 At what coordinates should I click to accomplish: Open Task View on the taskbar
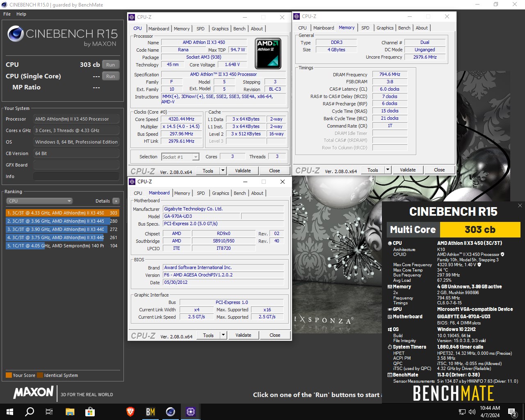49,412
